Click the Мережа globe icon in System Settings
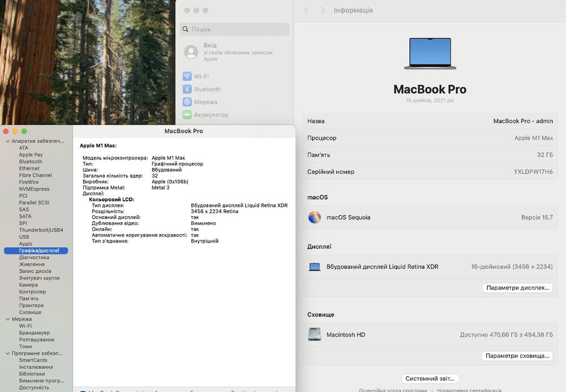 [x=187, y=102]
